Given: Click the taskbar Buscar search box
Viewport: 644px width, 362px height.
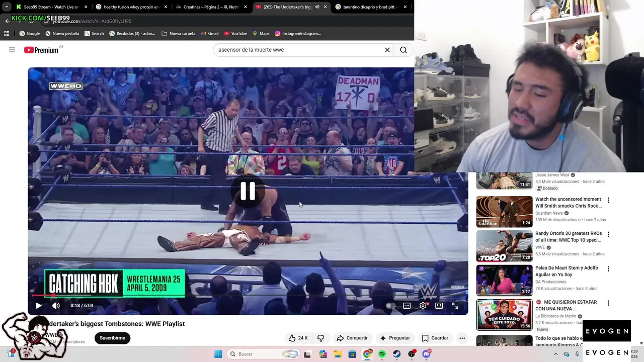Looking at the screenshot, I should (x=263, y=354).
